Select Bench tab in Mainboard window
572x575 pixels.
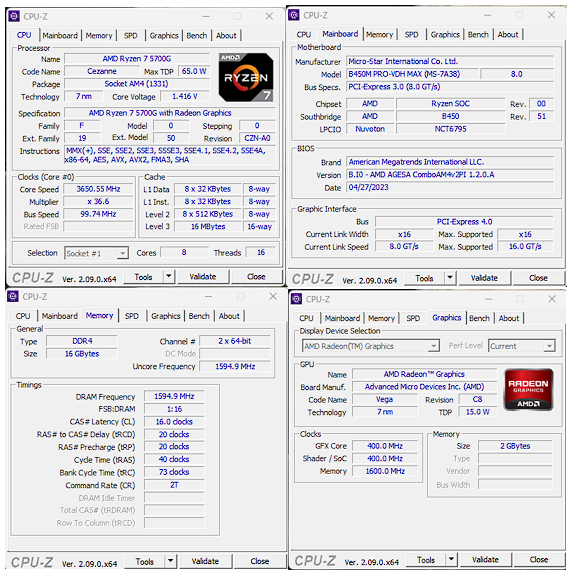pos(478,34)
